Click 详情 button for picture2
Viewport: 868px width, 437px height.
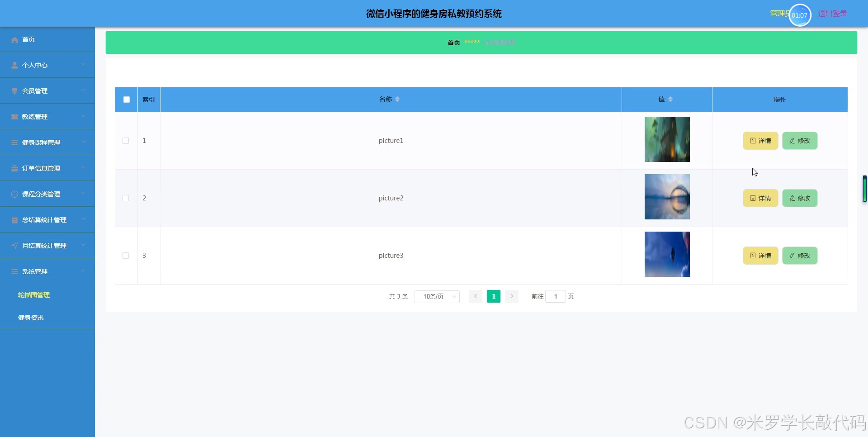coord(760,199)
